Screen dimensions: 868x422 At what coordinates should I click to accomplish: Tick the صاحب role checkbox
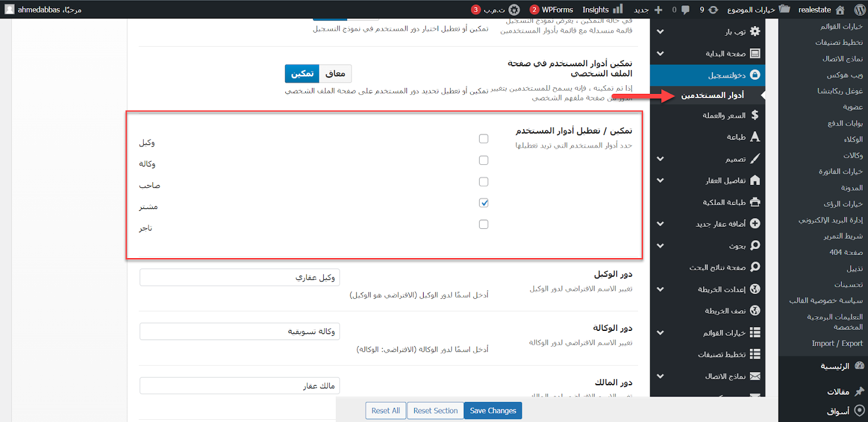484,182
